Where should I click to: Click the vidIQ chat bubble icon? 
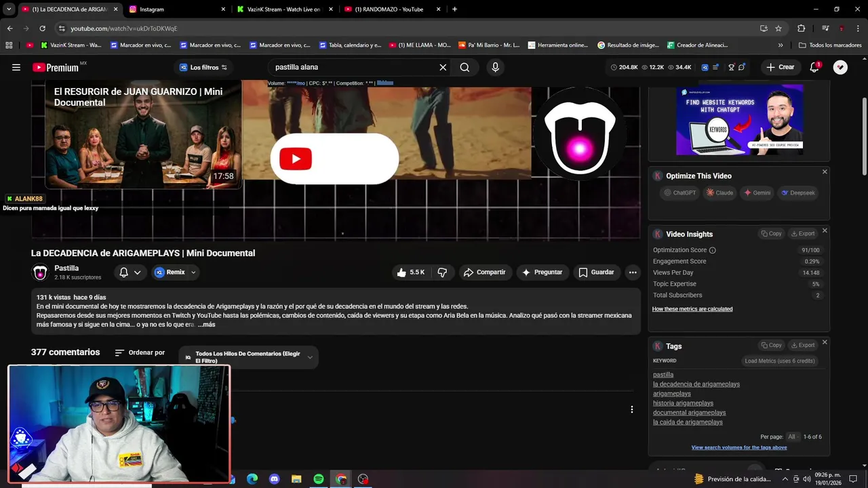742,67
